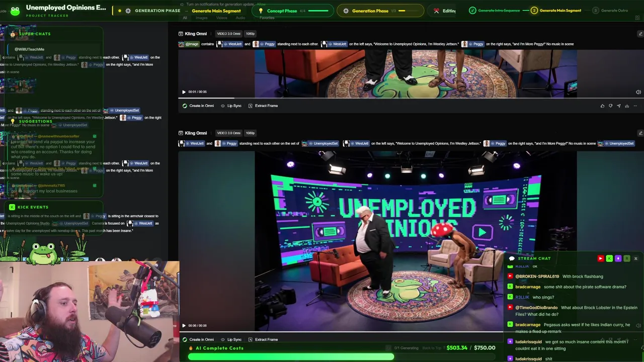The height and width of the screenshot is (362, 644).
Task: Dislike the first generated video
Action: [610, 106]
